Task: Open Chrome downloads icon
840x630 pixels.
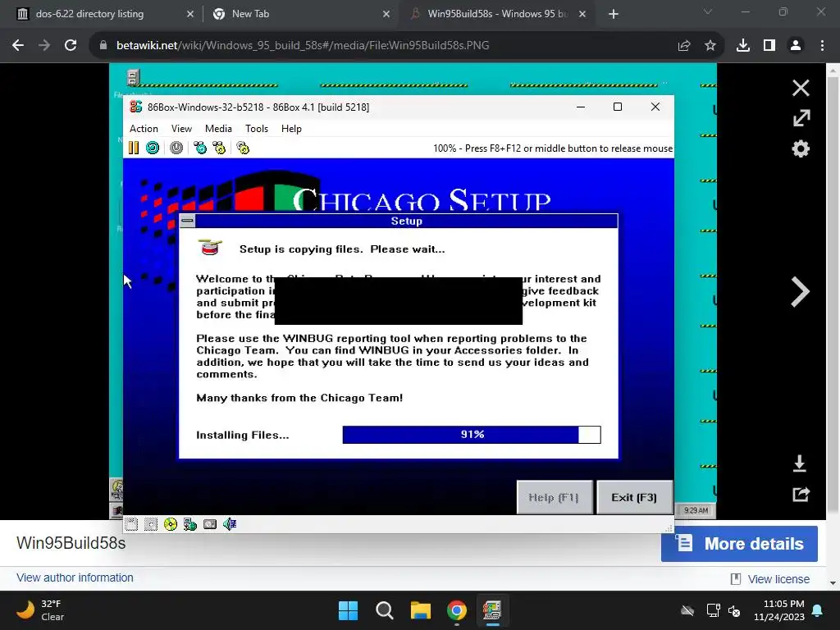Action: 743,46
